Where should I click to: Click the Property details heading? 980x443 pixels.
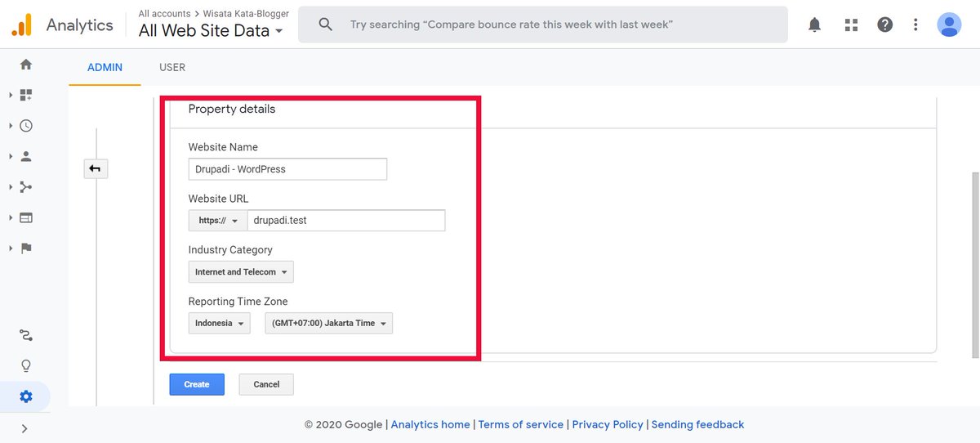[232, 109]
